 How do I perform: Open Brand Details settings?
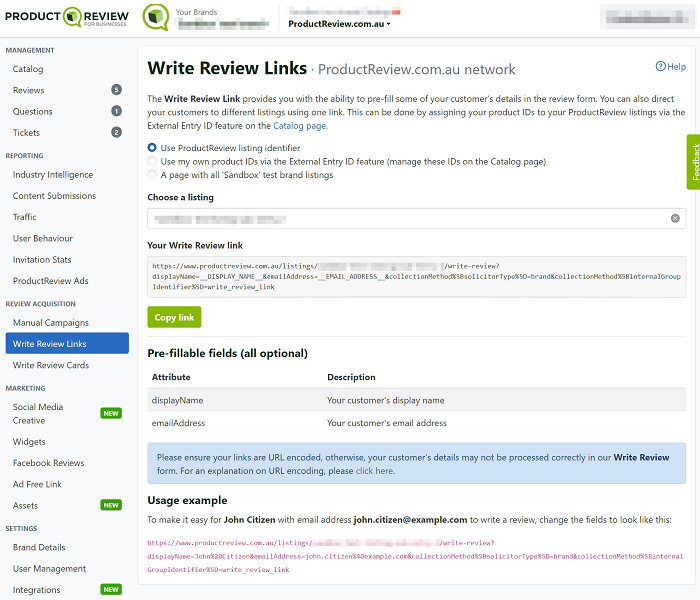[x=39, y=547]
